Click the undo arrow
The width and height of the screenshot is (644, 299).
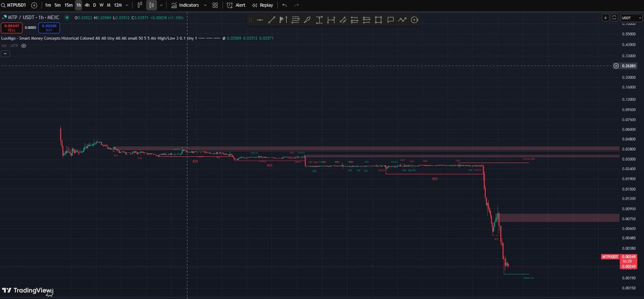pyautogui.click(x=284, y=5)
